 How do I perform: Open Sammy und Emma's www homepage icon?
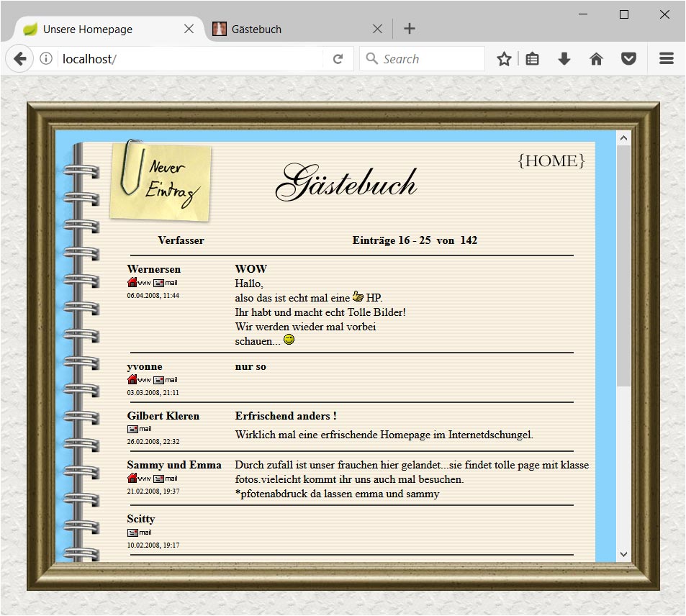pos(139,478)
